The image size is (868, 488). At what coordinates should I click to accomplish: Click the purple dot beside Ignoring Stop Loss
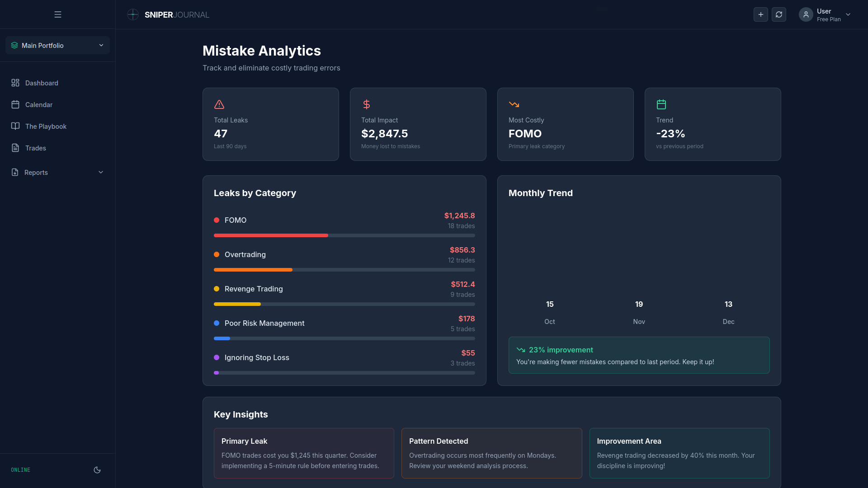[217, 357]
